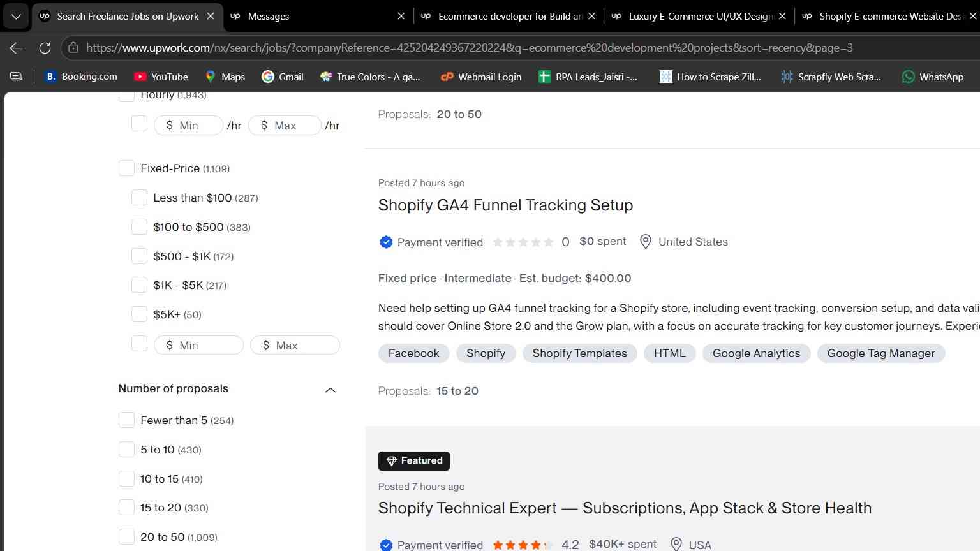Reload the current Upwork page
Image resolution: width=980 pixels, height=551 pixels.
[x=45, y=48]
